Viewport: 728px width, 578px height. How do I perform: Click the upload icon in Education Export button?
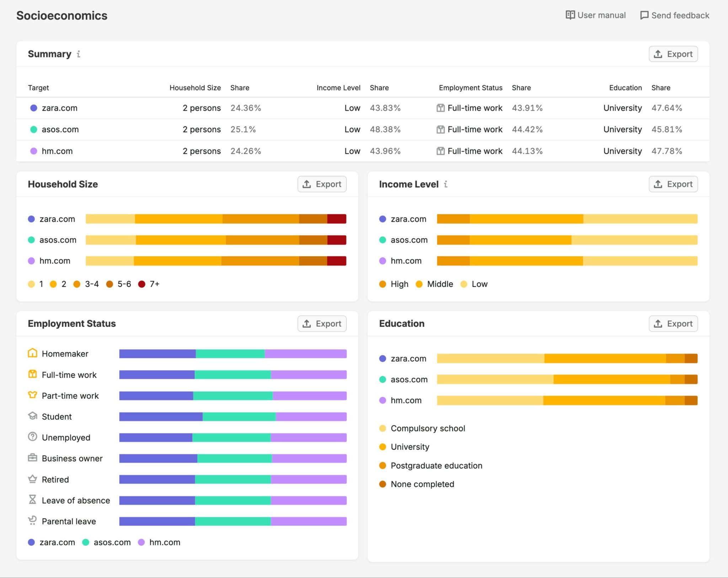point(658,323)
